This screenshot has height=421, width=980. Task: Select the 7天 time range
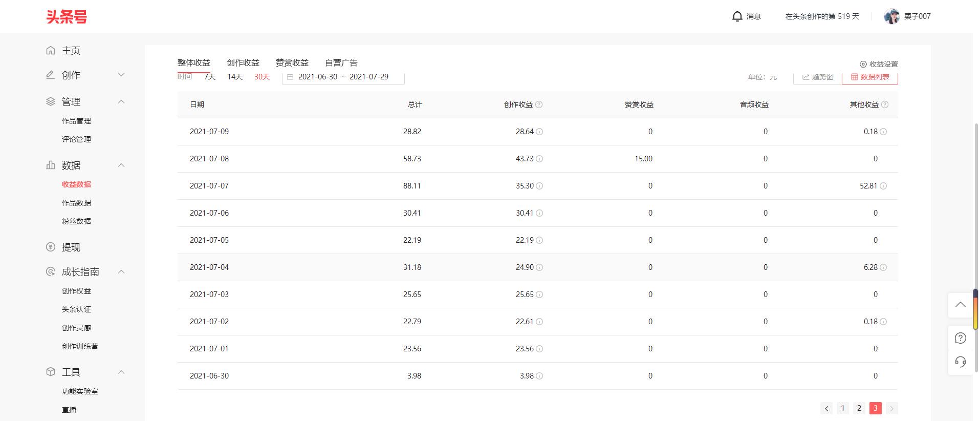coord(210,77)
